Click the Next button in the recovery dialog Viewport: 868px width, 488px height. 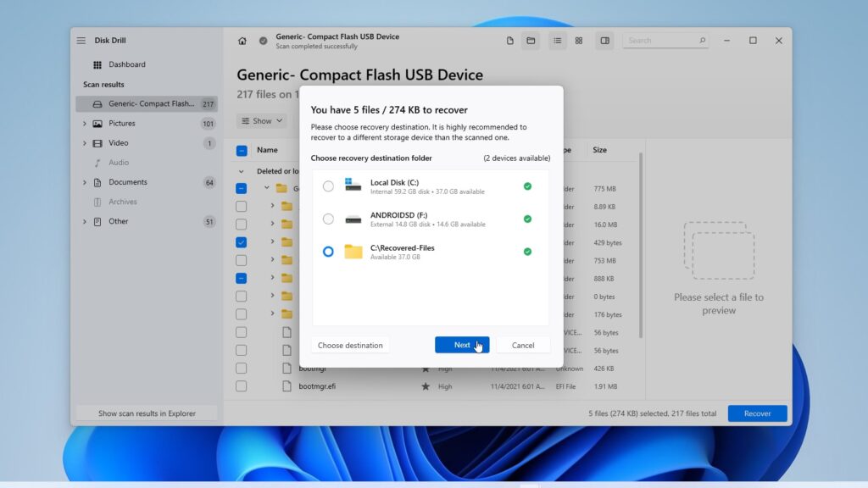click(461, 345)
